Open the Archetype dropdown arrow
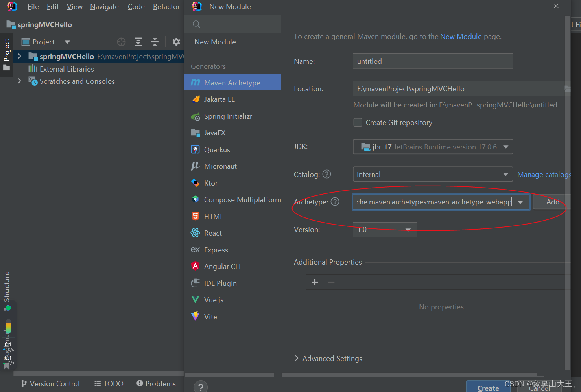The width and height of the screenshot is (581, 392). point(520,202)
